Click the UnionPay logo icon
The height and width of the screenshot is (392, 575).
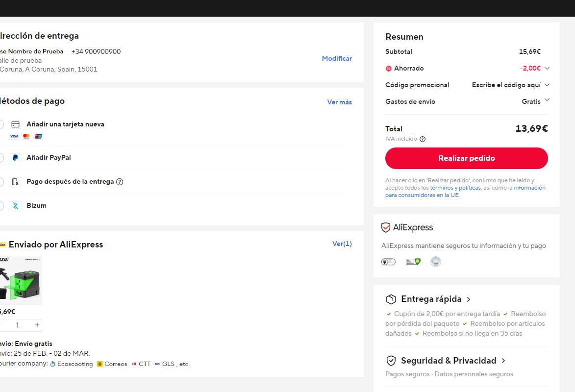[x=39, y=136]
